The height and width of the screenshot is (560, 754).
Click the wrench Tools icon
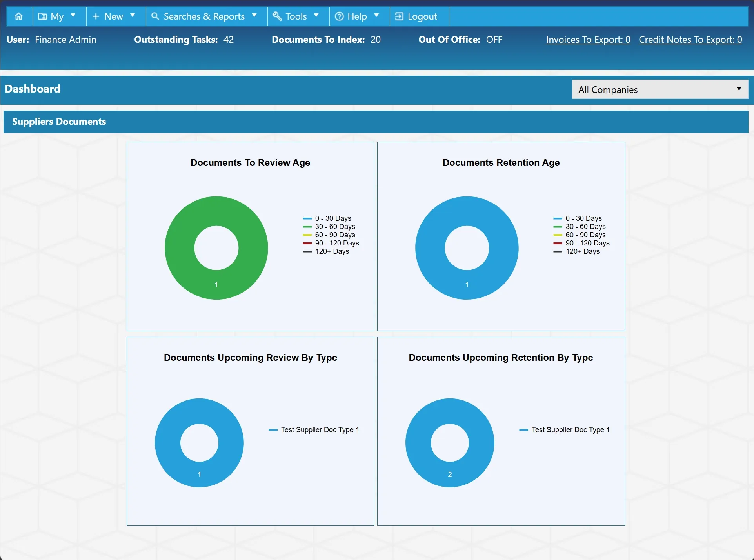click(x=277, y=16)
